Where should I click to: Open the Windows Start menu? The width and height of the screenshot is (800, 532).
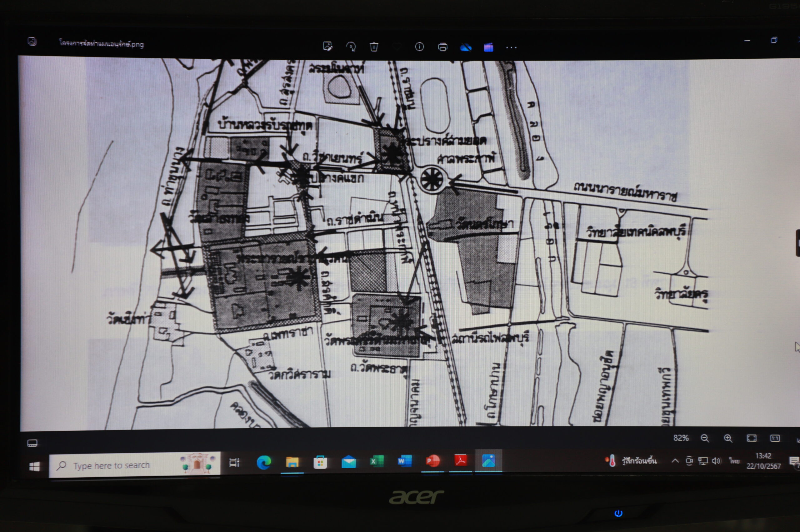[34, 466]
